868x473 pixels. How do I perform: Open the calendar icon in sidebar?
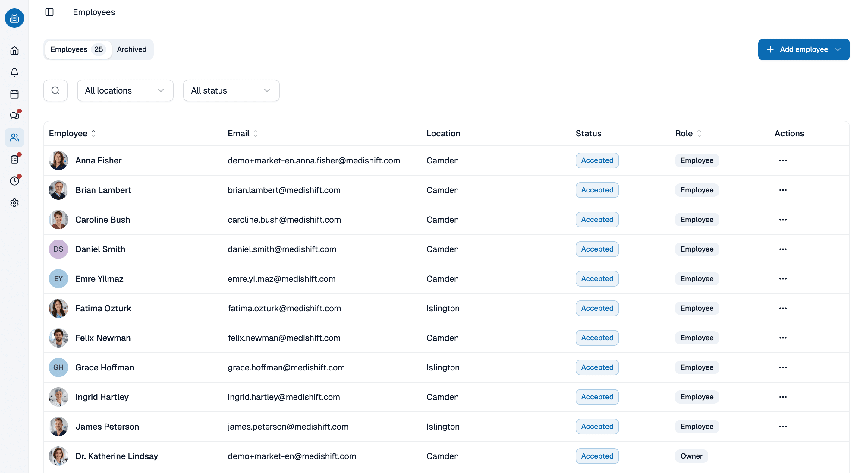[x=14, y=94]
